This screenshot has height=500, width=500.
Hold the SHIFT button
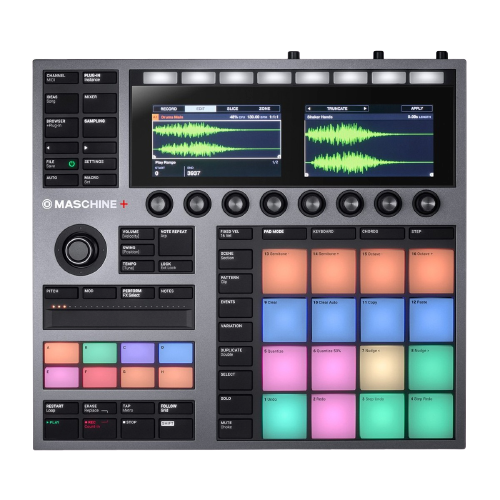(176, 429)
